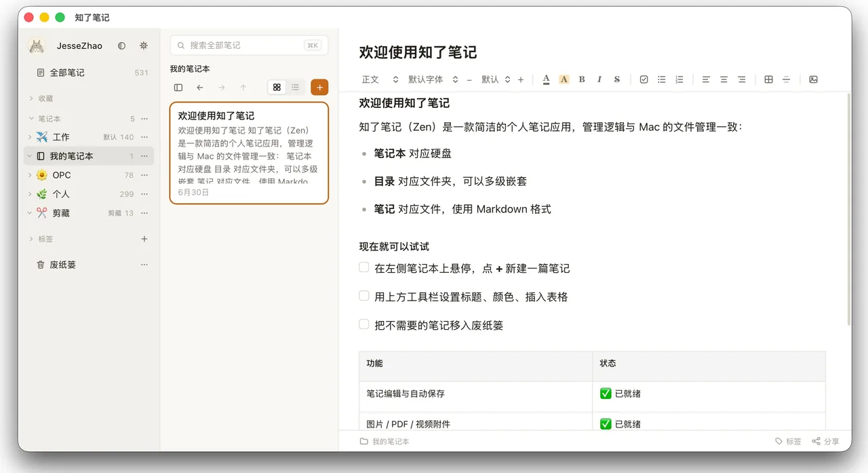Viewport: 868px width, 473px height.
Task: Select the 工作 notebook
Action: 89,137
